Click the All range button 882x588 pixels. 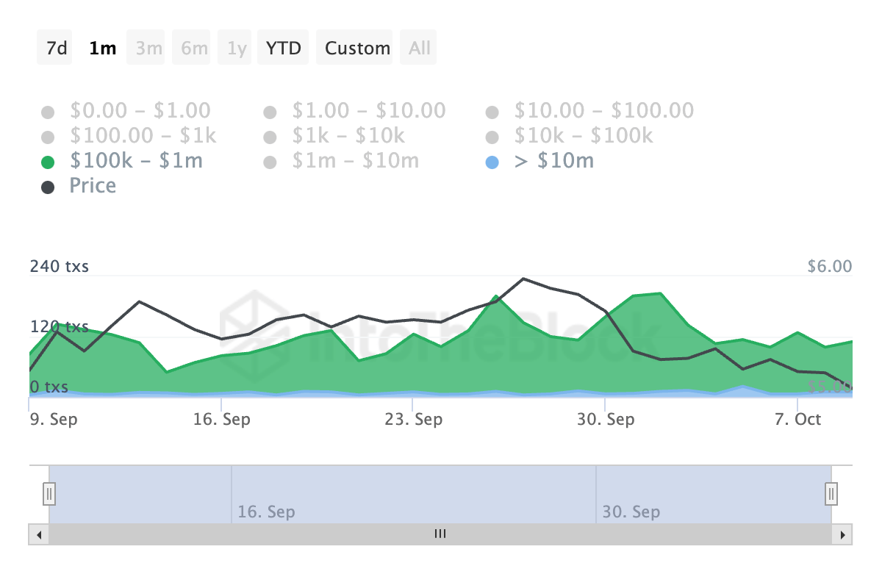pyautogui.click(x=420, y=48)
